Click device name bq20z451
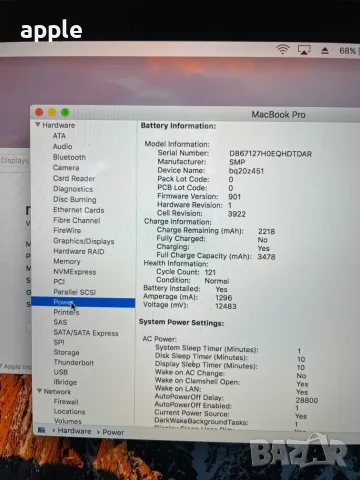 tap(246, 171)
